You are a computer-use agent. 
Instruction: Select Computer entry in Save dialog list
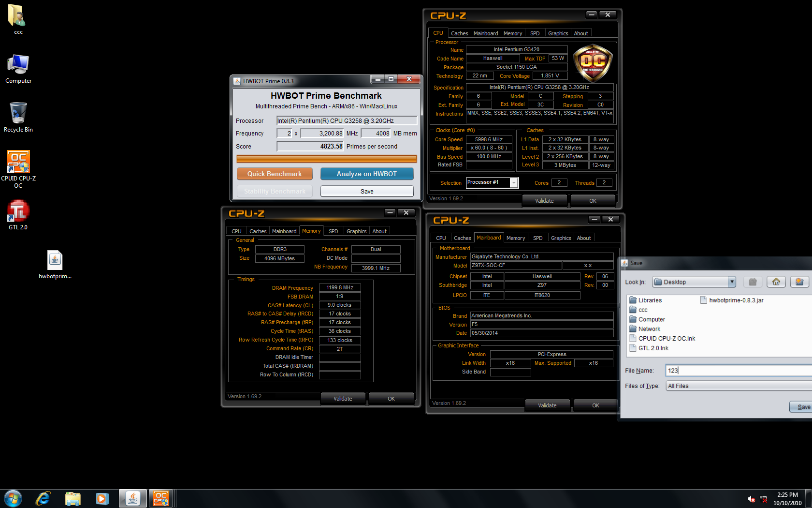click(647, 319)
